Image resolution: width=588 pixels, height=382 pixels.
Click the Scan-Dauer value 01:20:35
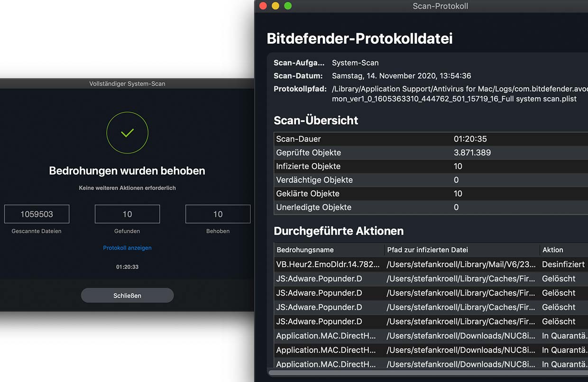pyautogui.click(x=470, y=139)
